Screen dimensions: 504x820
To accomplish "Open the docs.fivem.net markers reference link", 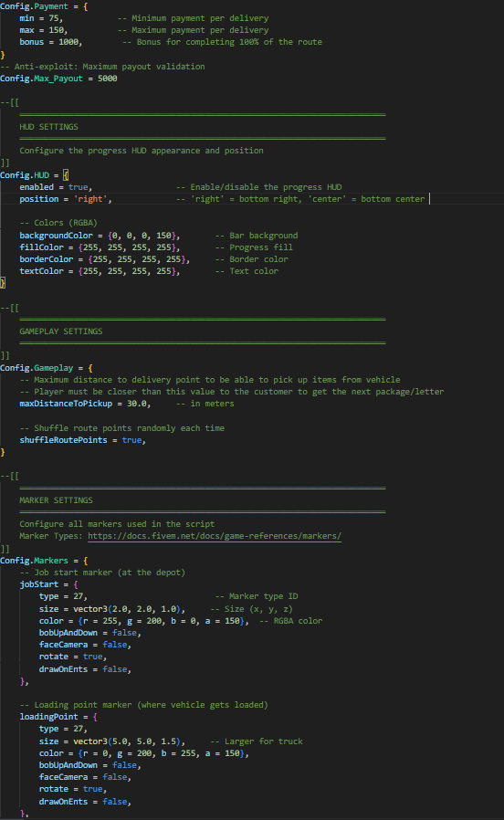I will pos(215,536).
